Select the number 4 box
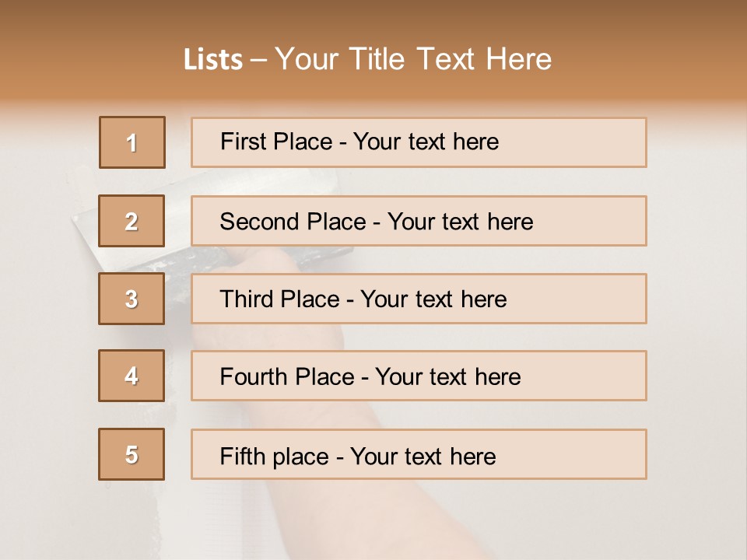Viewport: 747px width, 560px height. tap(132, 376)
